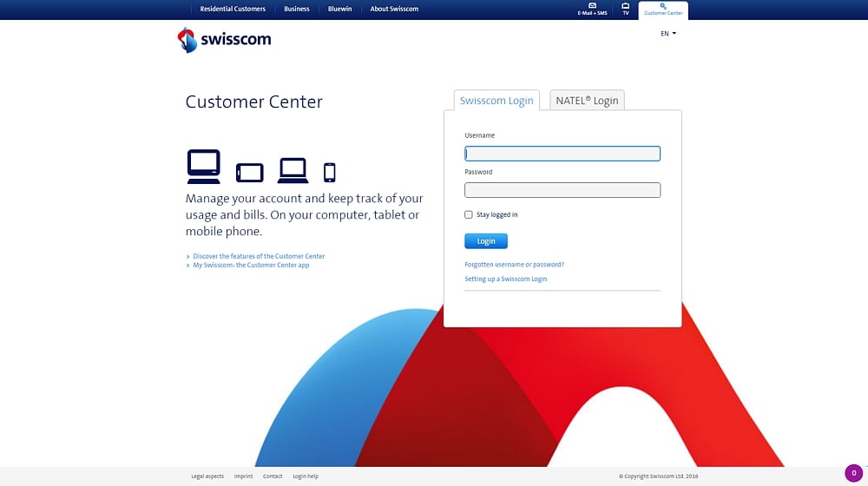Open Imprint footer link
Screen dimensions: 868x486
click(x=243, y=476)
